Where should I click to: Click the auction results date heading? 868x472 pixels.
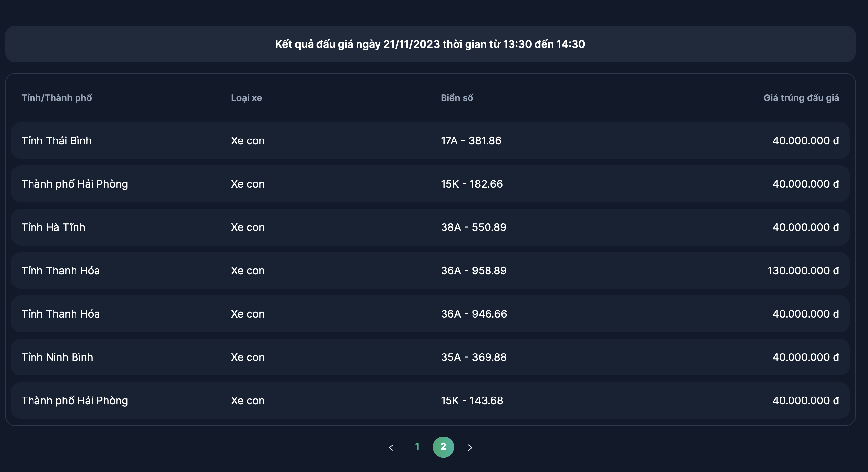(430, 44)
